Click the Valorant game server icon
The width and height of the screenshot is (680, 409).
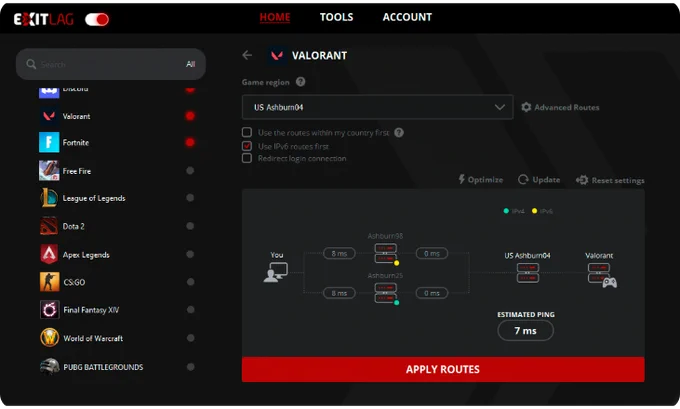point(602,275)
